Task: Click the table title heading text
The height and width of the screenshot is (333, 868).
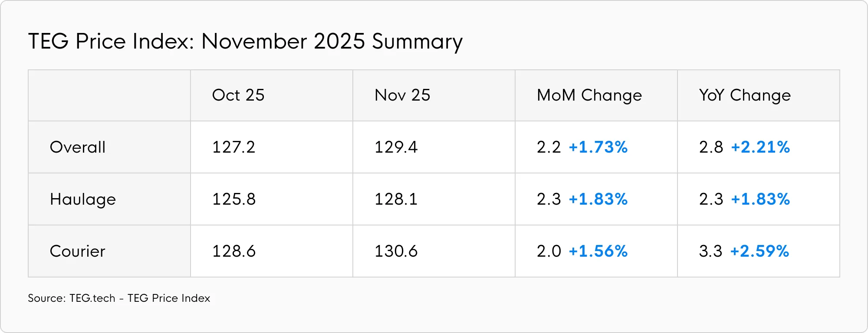Action: [245, 42]
